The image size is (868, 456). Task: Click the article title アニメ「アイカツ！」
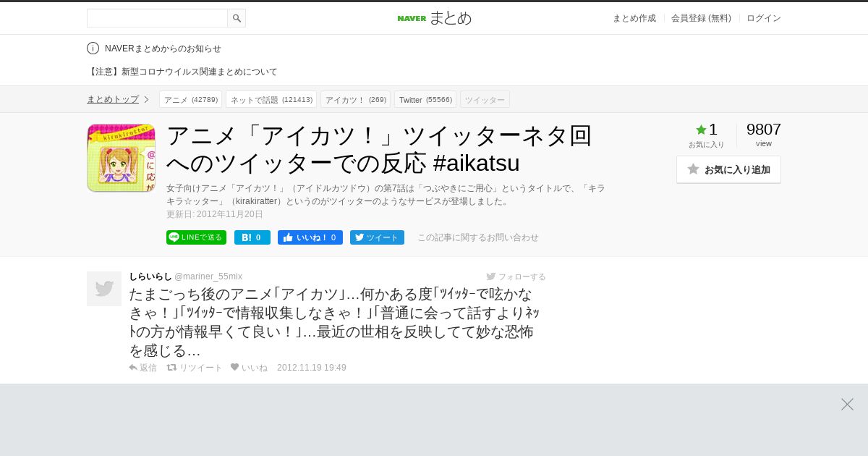[x=379, y=149]
